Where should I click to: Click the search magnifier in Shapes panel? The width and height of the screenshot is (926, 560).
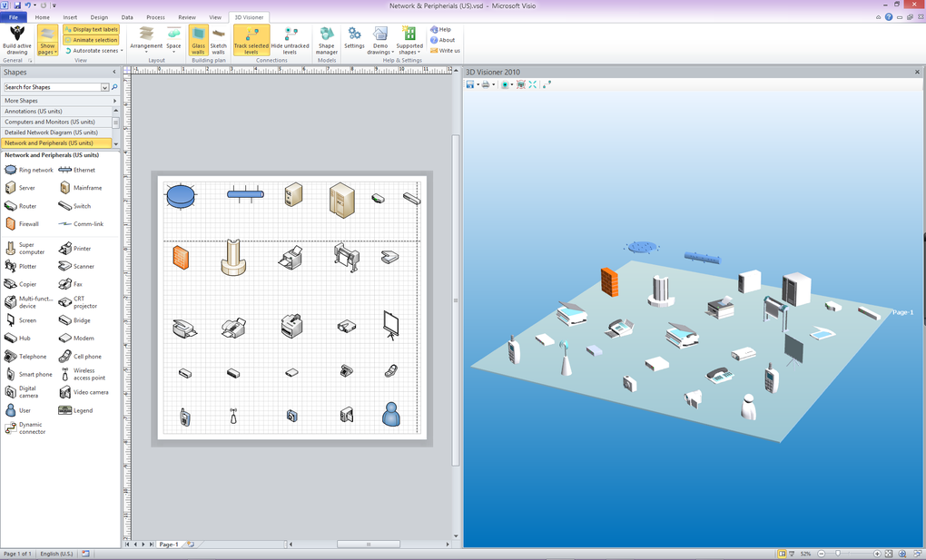tap(114, 87)
